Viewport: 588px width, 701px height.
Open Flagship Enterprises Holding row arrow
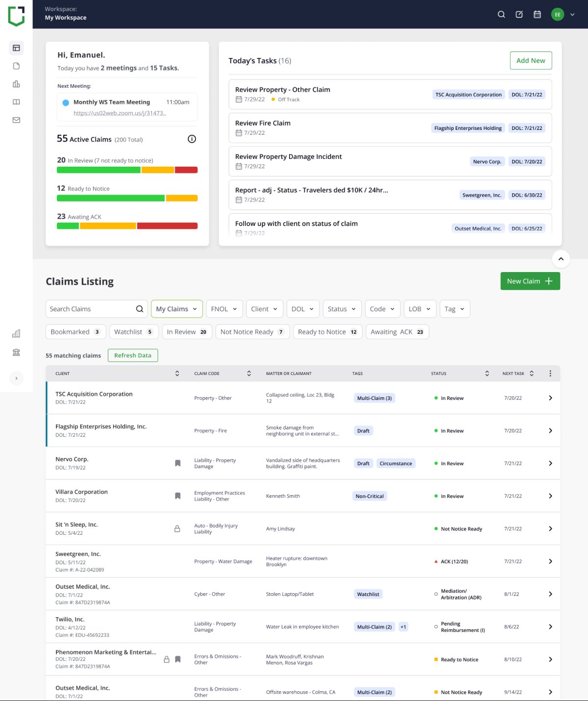(550, 431)
